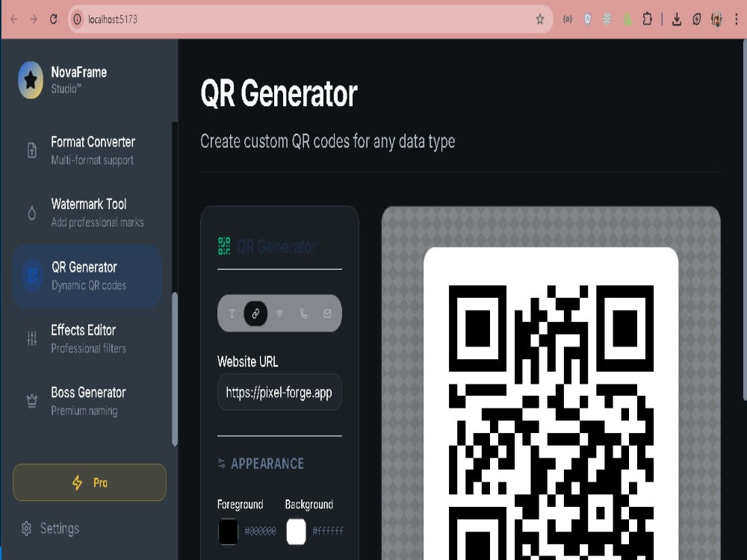Click the sidebar scrollbar thumb
Screen dimensions: 747x560
coord(175,369)
